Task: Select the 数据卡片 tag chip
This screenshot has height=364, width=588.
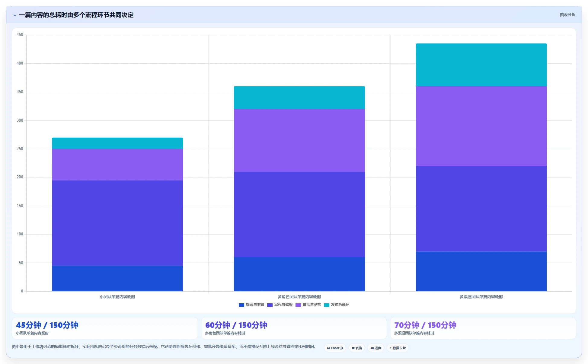Action: (398, 348)
